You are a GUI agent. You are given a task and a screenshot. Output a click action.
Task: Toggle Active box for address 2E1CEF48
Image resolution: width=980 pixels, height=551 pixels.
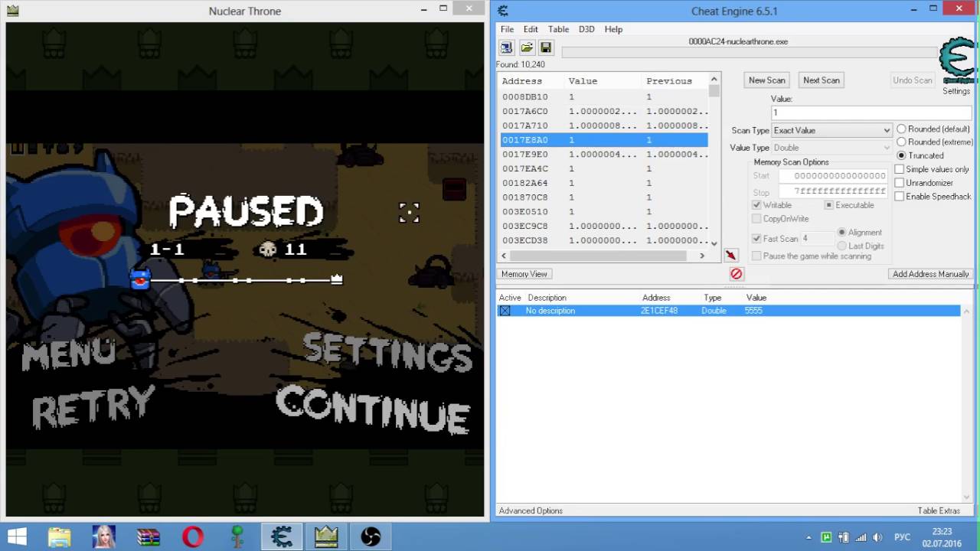coord(505,311)
